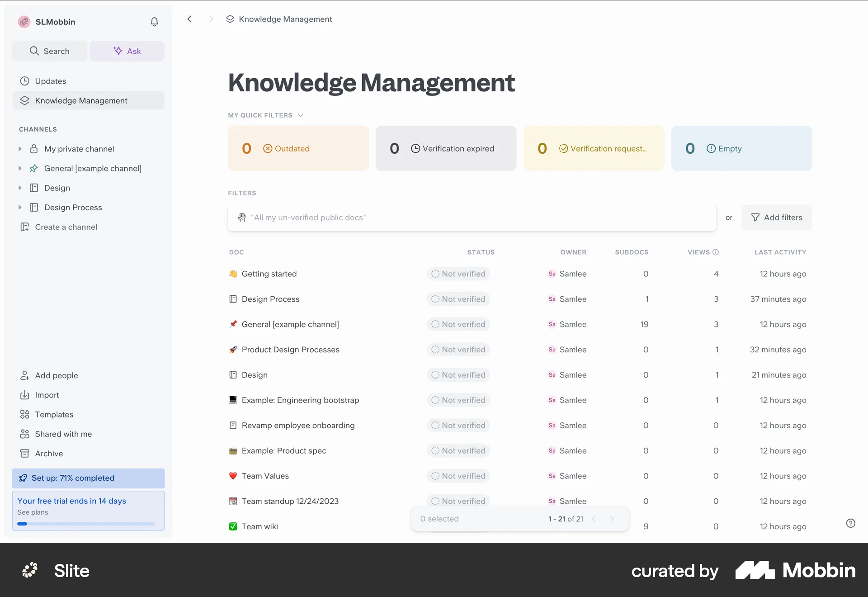Expand the Design channel
This screenshot has width=868, height=597.
click(x=20, y=188)
